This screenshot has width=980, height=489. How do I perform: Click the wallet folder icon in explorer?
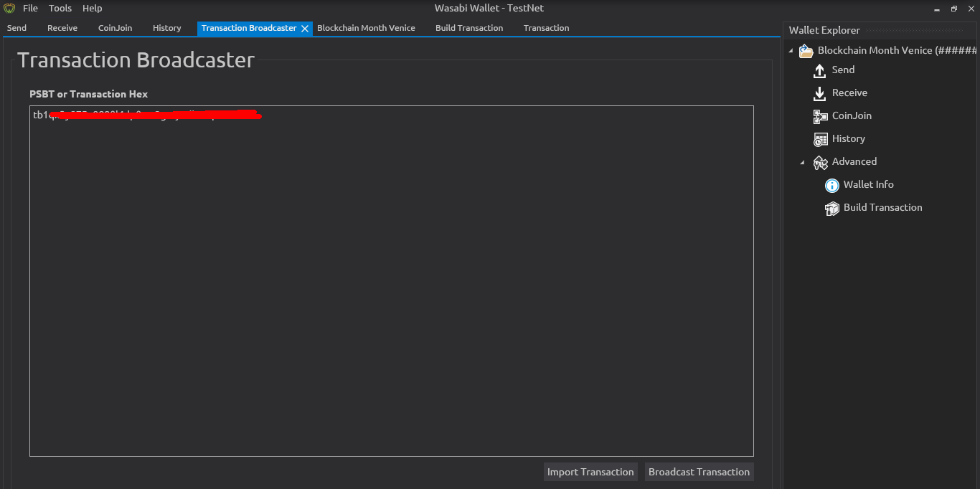pyautogui.click(x=806, y=50)
